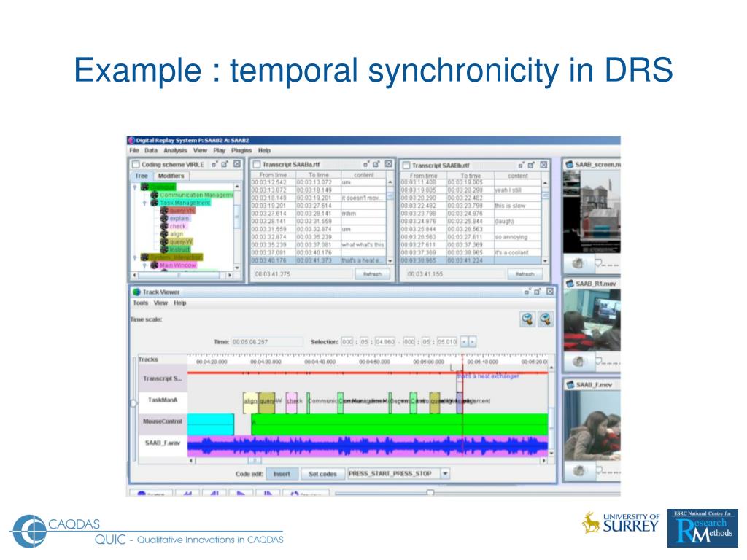Click the Digital Replay System title icon
This screenshot has width=747, height=560.
(x=131, y=141)
